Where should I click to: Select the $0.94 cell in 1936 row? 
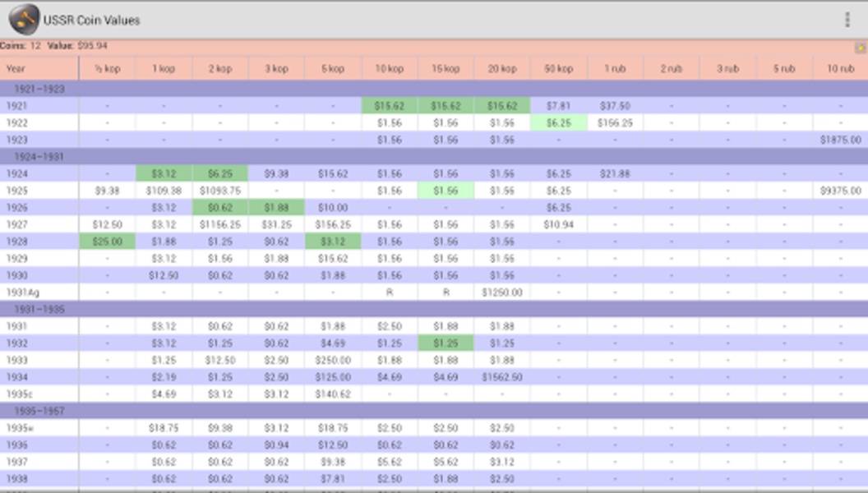276,445
